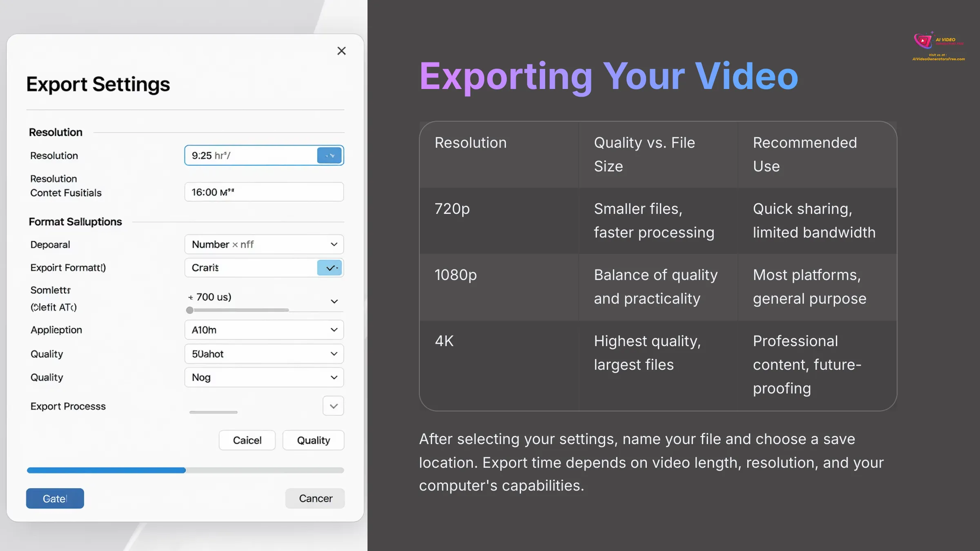Screen dimensions: 980x551
Task: Open the Depoaral 'Number × nff' dropdown
Action: pyautogui.click(x=264, y=244)
